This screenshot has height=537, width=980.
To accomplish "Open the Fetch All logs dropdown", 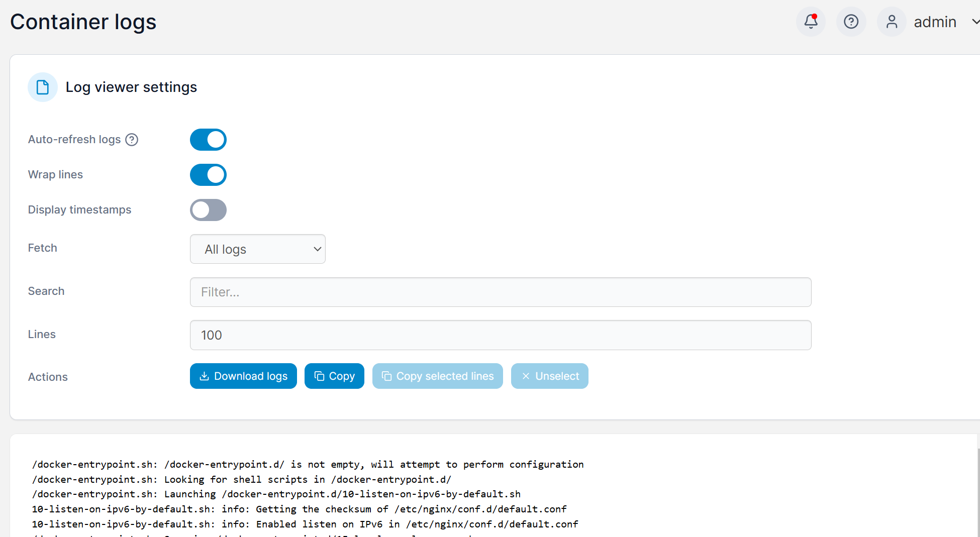I will 257,249.
